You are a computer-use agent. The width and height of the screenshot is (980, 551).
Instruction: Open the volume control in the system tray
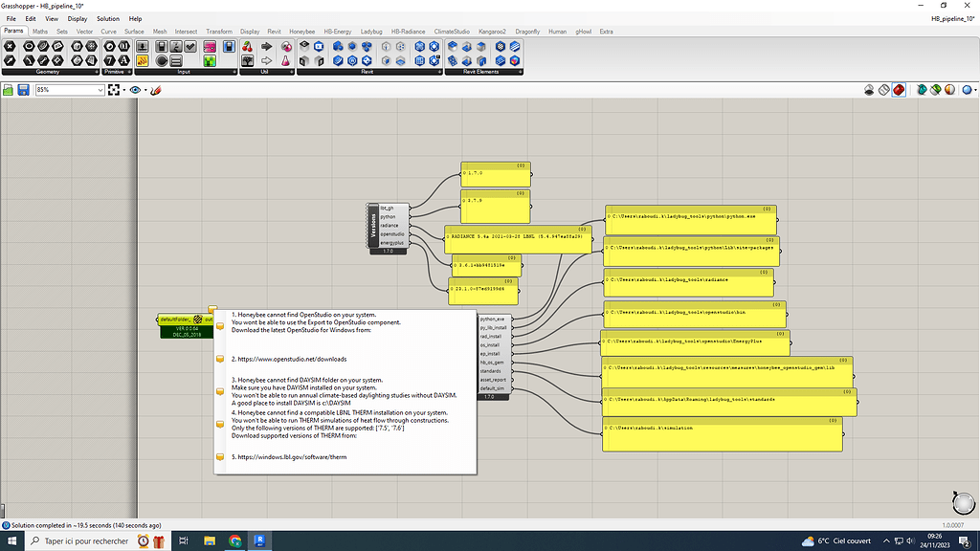point(910,540)
